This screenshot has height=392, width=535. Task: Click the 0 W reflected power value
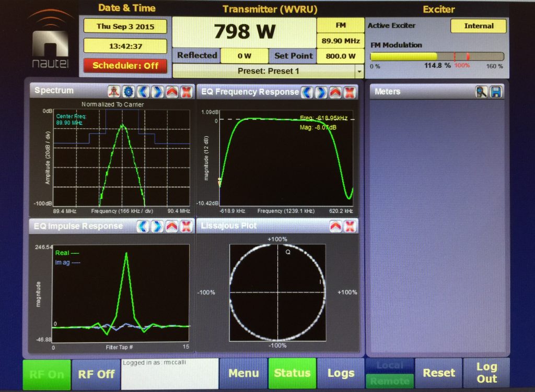pos(245,56)
